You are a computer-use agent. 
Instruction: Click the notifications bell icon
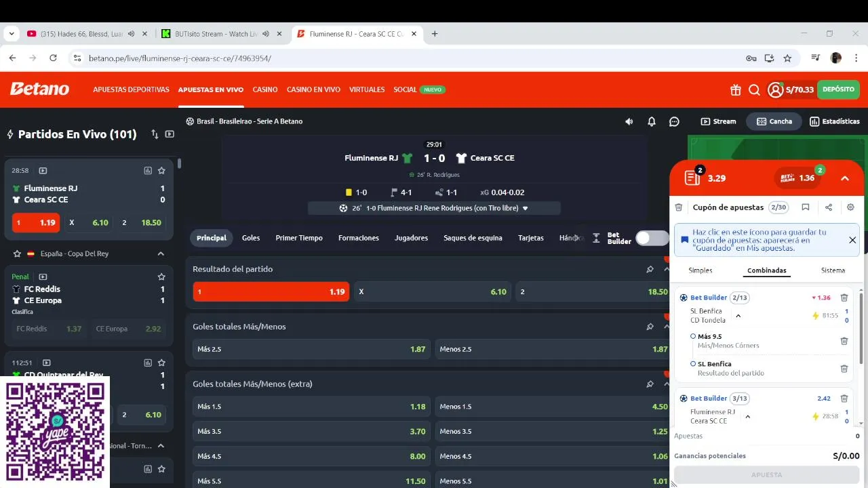[652, 121]
